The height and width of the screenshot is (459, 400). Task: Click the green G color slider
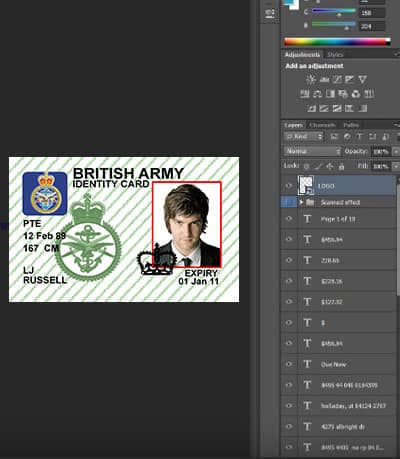pos(334,12)
